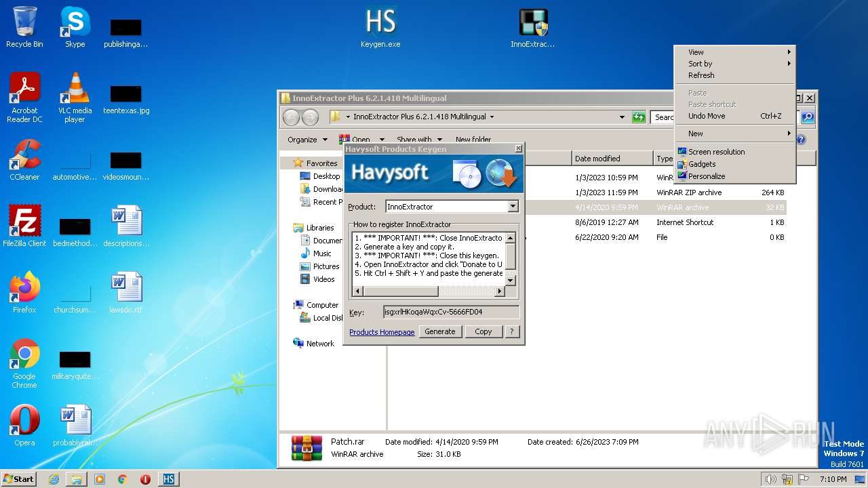Click instructions scroll down arrow

[x=511, y=280]
